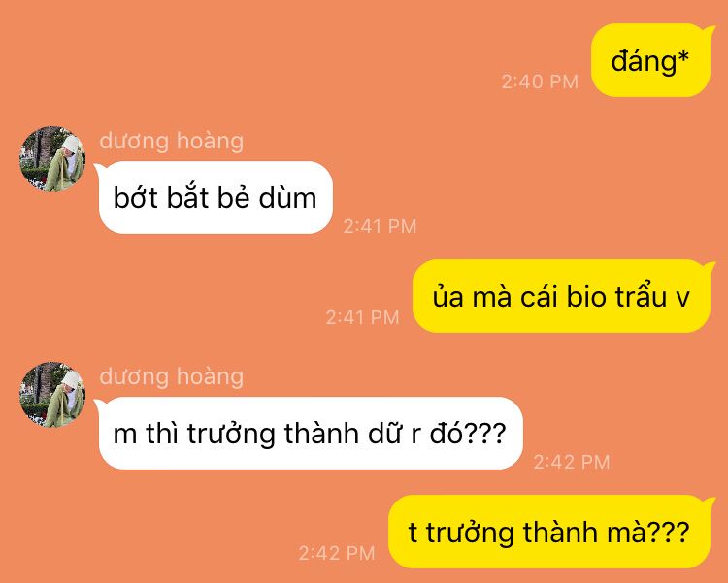Select the white "bớt bắt bẻ dùm" bubble
The width and height of the screenshot is (728, 583).
point(215,197)
